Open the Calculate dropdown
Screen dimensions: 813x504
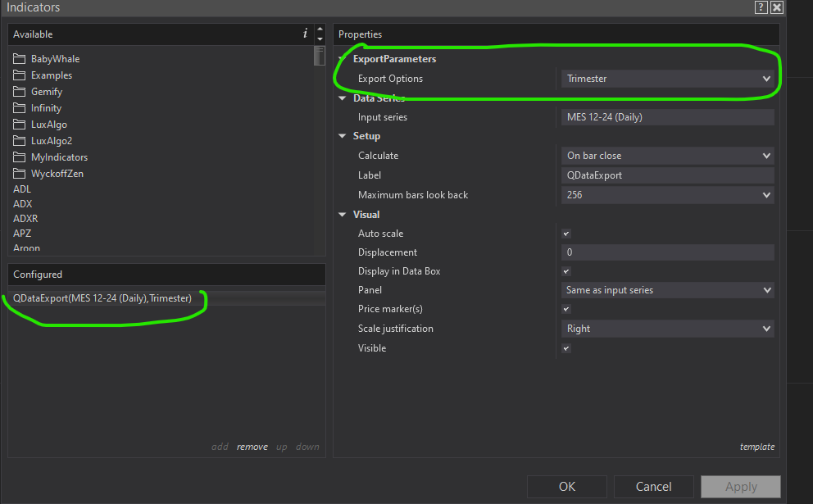667,156
